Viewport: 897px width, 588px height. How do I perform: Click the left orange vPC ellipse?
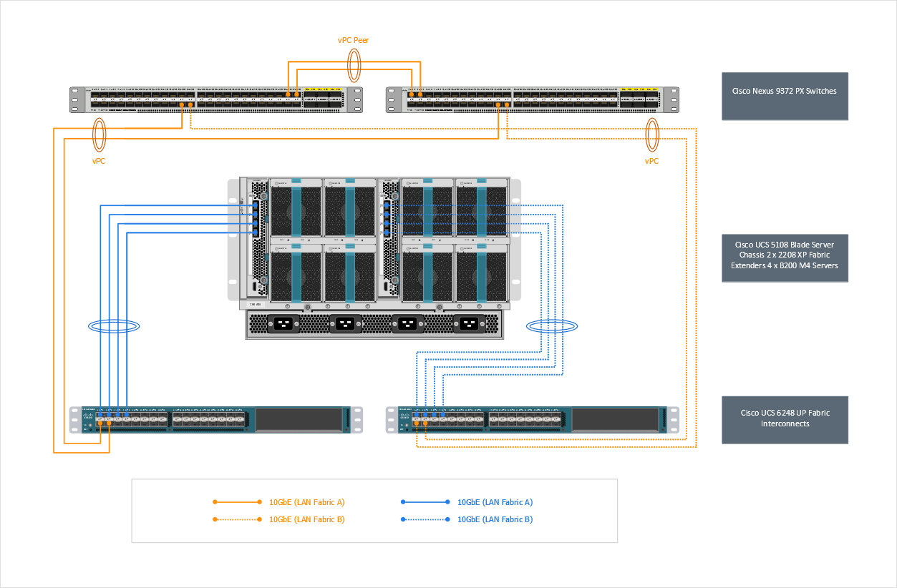99,134
